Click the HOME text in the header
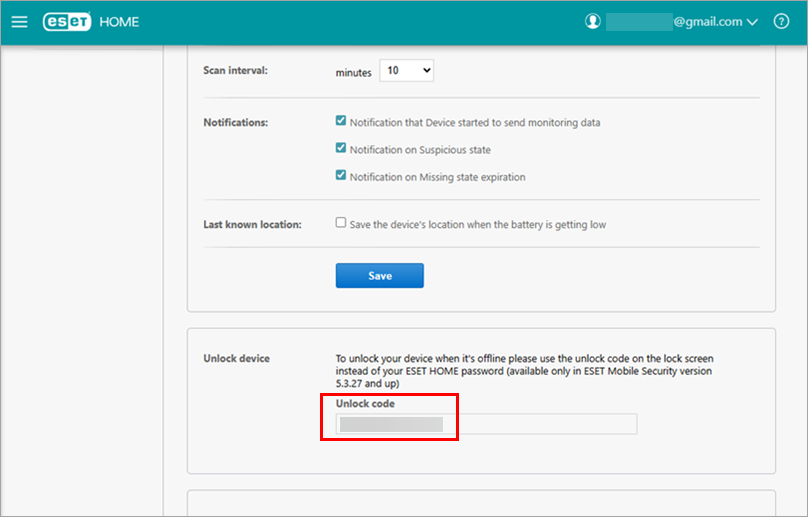 click(x=120, y=22)
